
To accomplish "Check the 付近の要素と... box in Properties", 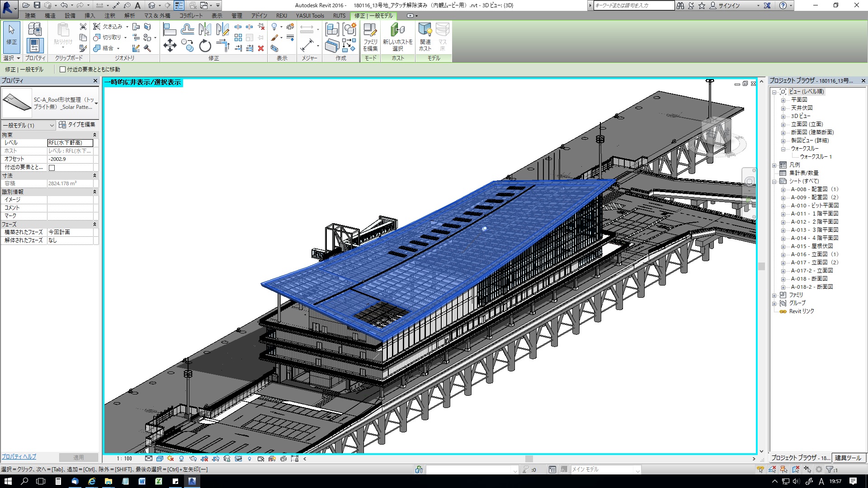I will coord(52,168).
